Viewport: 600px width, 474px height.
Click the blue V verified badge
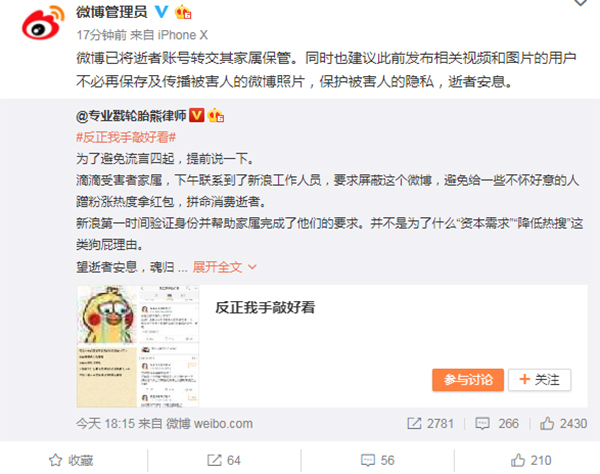tap(161, 12)
